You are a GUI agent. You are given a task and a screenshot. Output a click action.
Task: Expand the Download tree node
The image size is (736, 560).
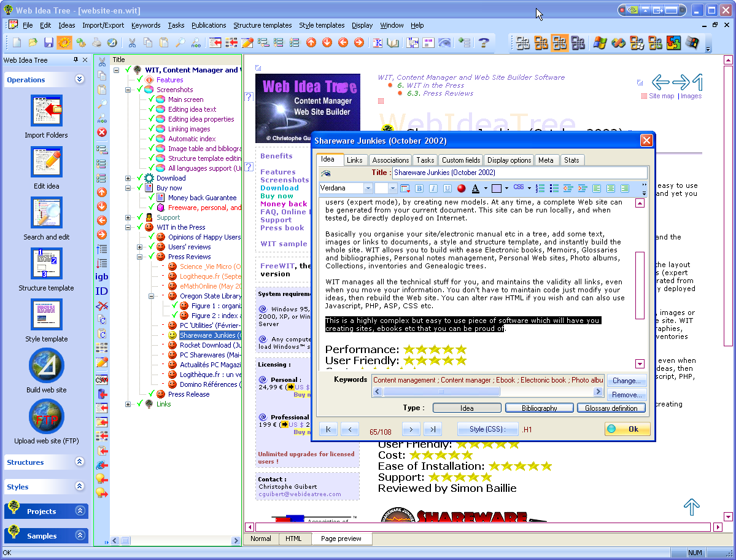128,178
